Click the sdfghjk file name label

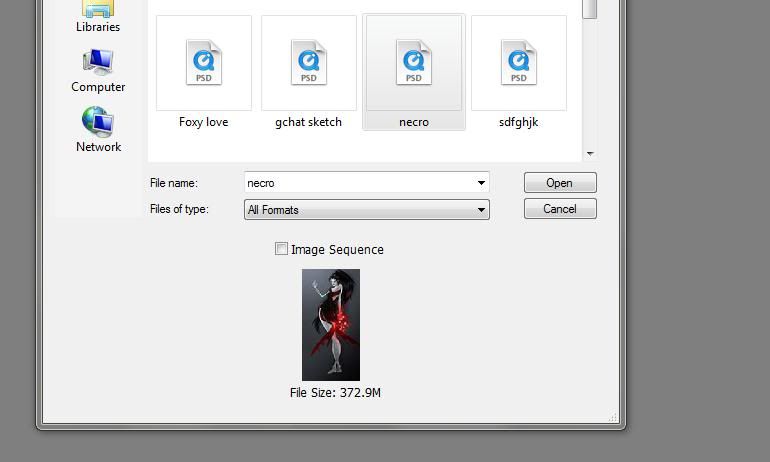(x=519, y=122)
